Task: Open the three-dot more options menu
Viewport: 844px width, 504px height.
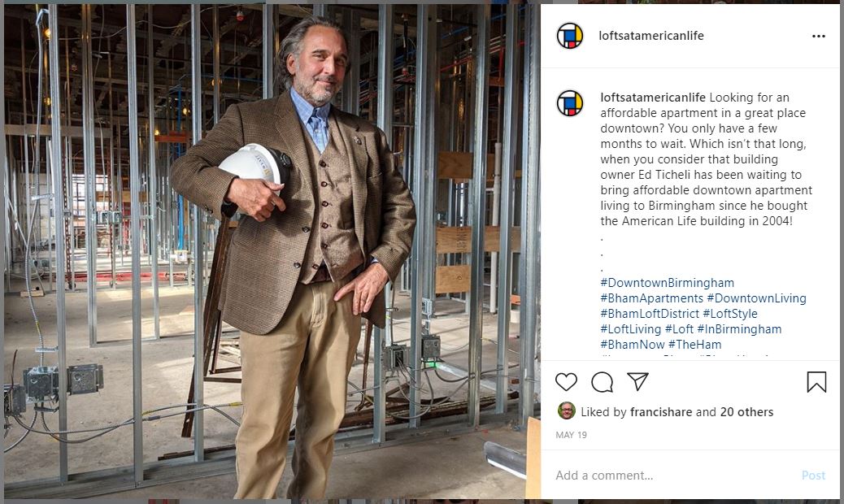Action: click(x=818, y=36)
